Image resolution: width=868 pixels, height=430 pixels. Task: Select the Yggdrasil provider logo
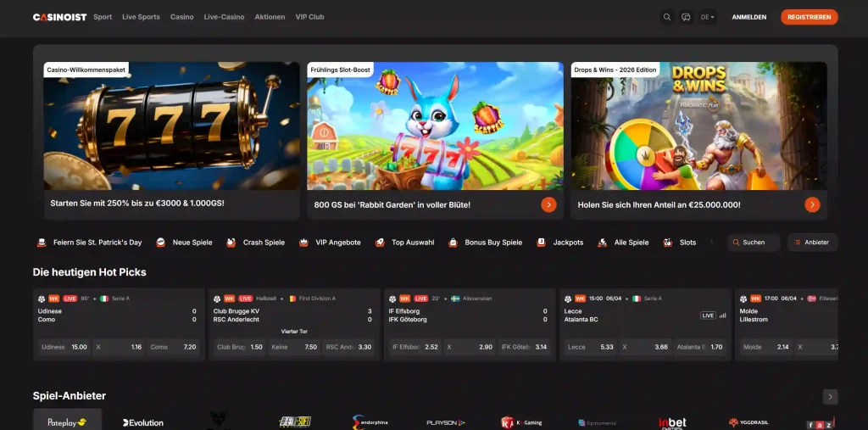(x=748, y=422)
